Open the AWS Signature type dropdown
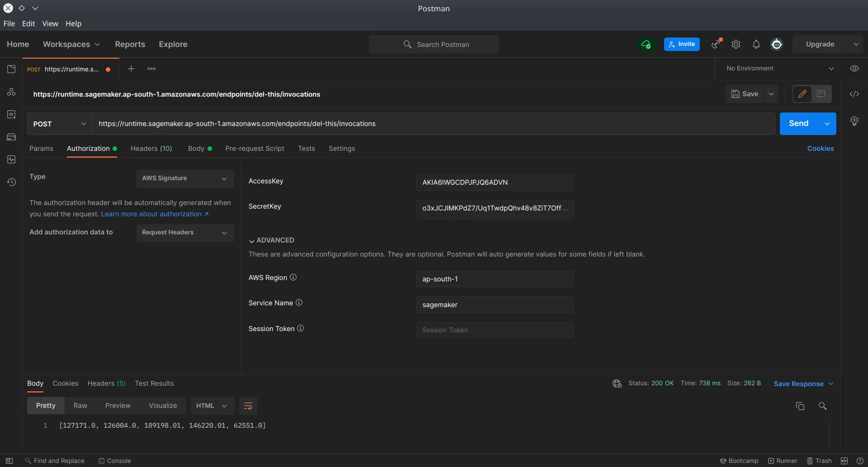The height and width of the screenshot is (467, 868). coord(185,178)
